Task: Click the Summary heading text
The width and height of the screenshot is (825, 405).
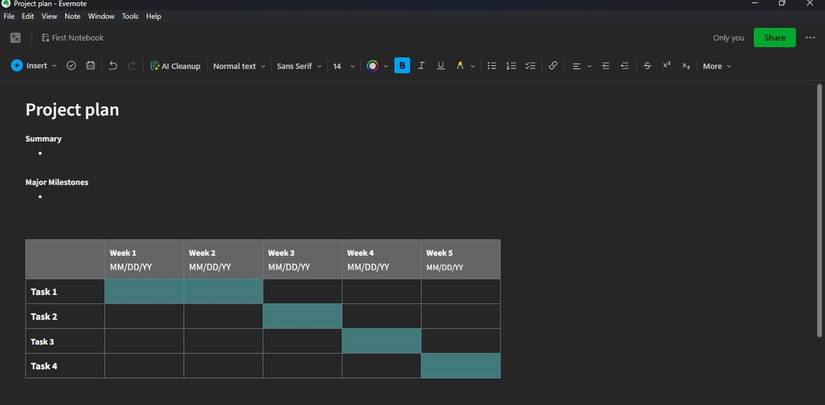Action: pyautogui.click(x=44, y=139)
